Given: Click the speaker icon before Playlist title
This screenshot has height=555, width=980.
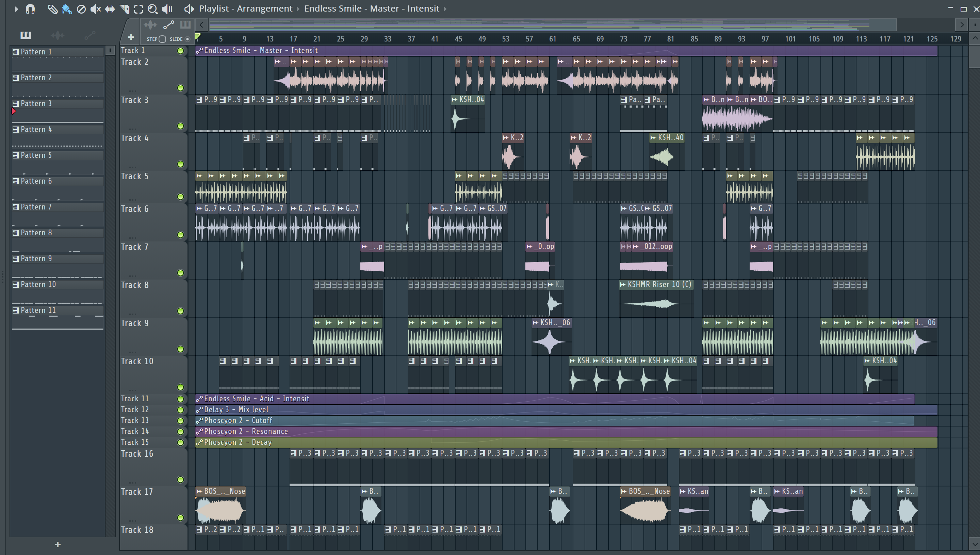Looking at the screenshot, I should (x=189, y=9).
